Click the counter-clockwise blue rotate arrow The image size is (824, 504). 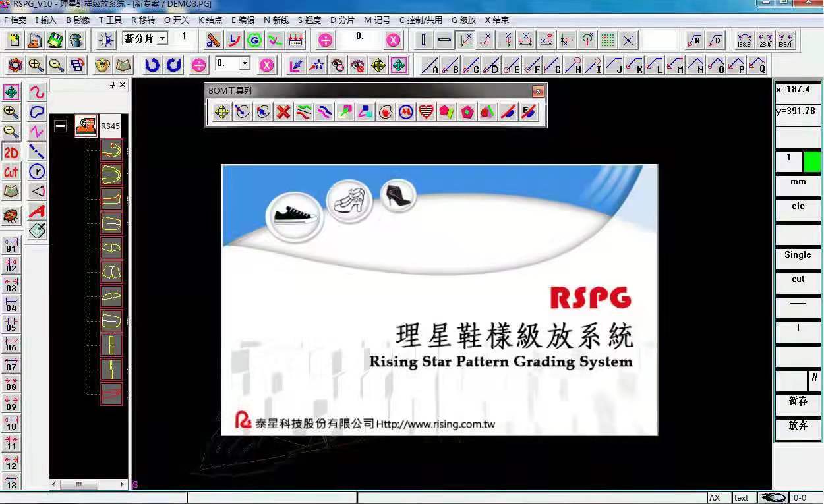click(x=152, y=65)
